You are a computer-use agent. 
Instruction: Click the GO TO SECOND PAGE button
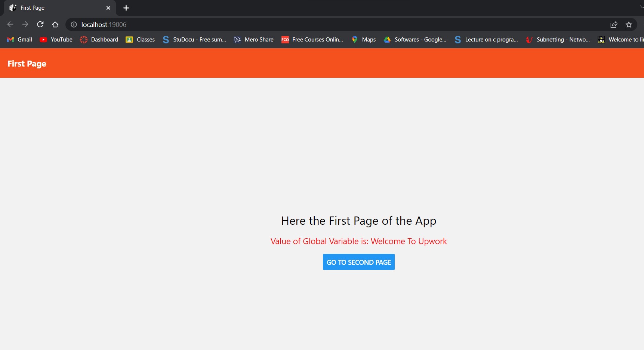[358, 262]
